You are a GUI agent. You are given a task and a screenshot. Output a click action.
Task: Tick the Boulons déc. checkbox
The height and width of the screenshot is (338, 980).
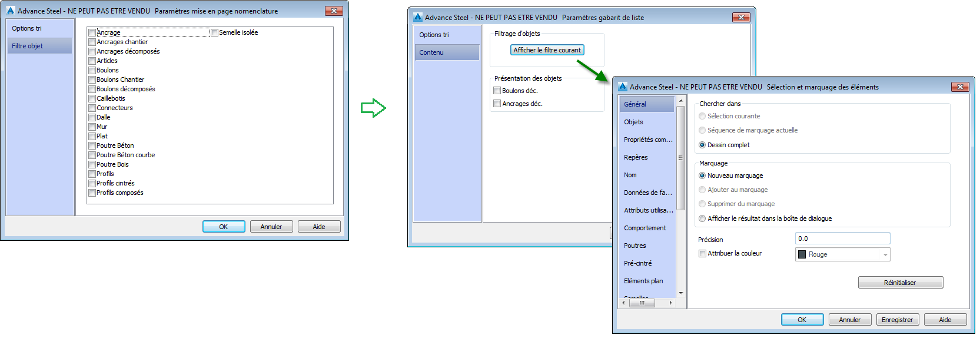click(497, 91)
